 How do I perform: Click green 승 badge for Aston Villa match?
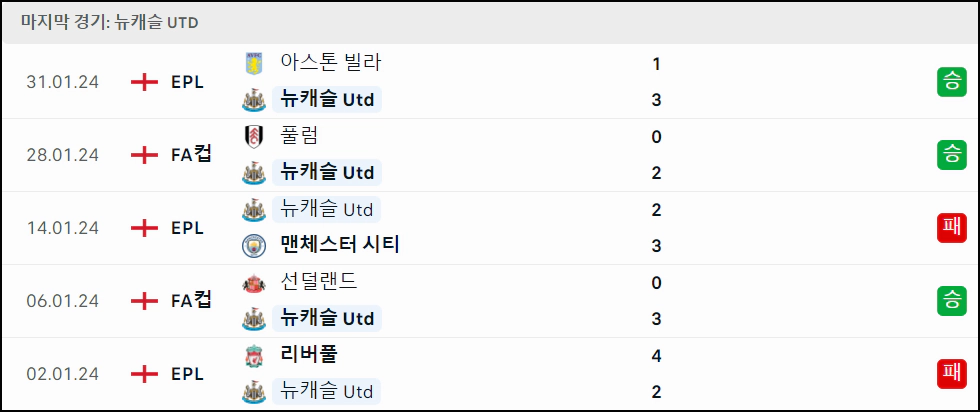(x=951, y=82)
